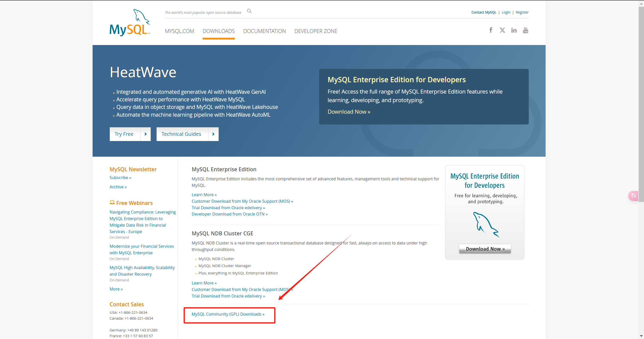Click More webinars link
The height and width of the screenshot is (339, 644).
pos(116,289)
